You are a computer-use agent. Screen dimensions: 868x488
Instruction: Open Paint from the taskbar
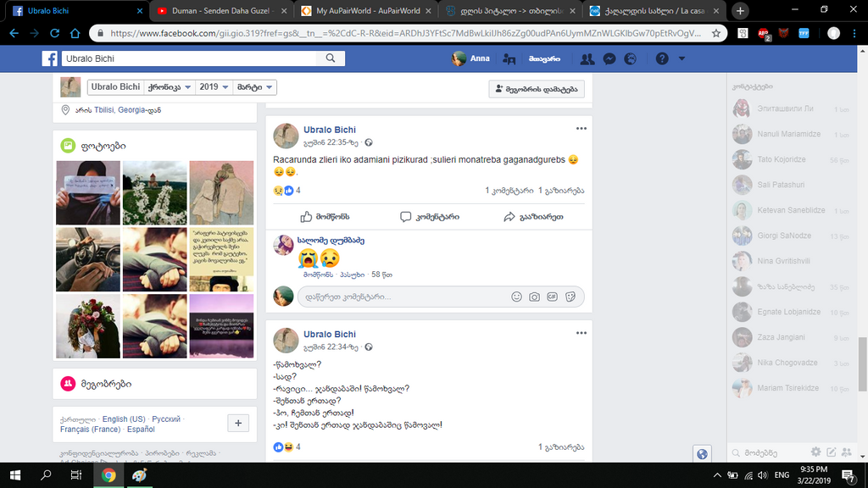click(x=139, y=475)
